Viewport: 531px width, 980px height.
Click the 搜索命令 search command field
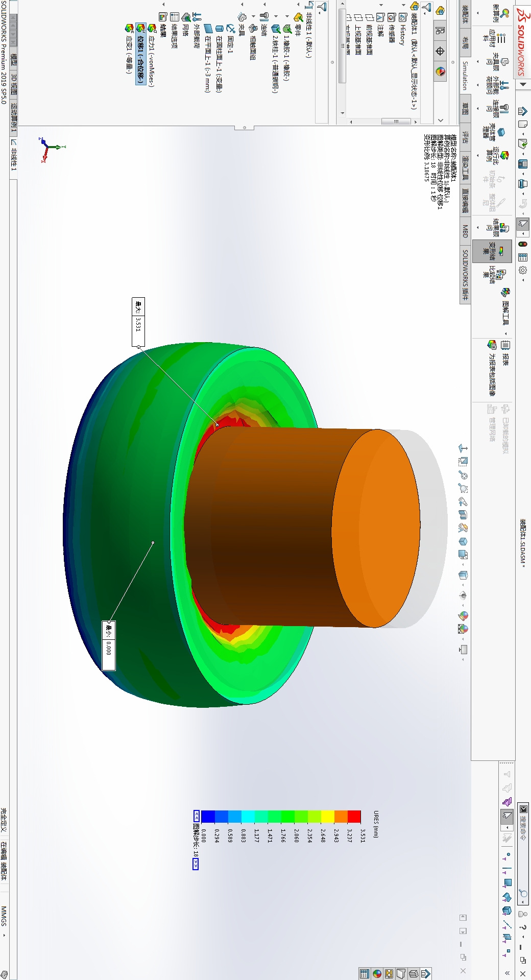point(523,854)
